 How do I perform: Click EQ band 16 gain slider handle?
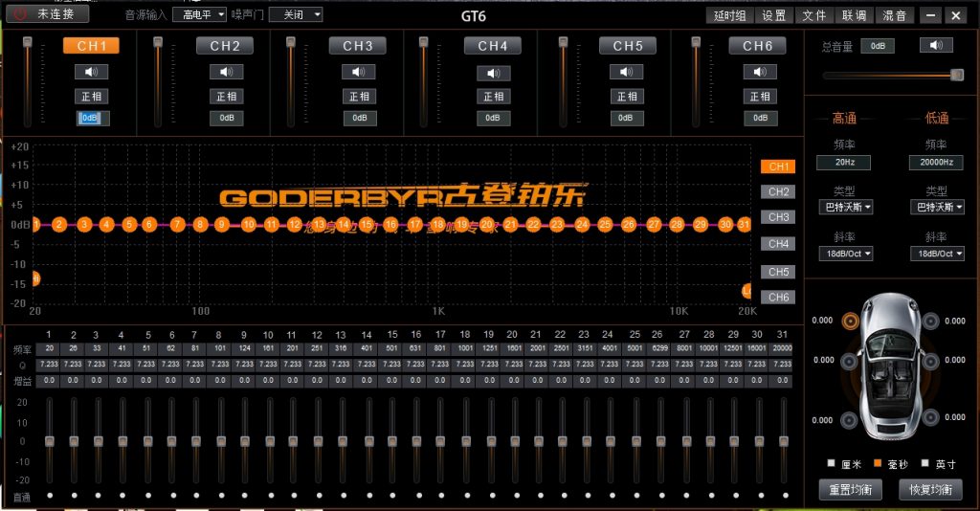point(416,441)
